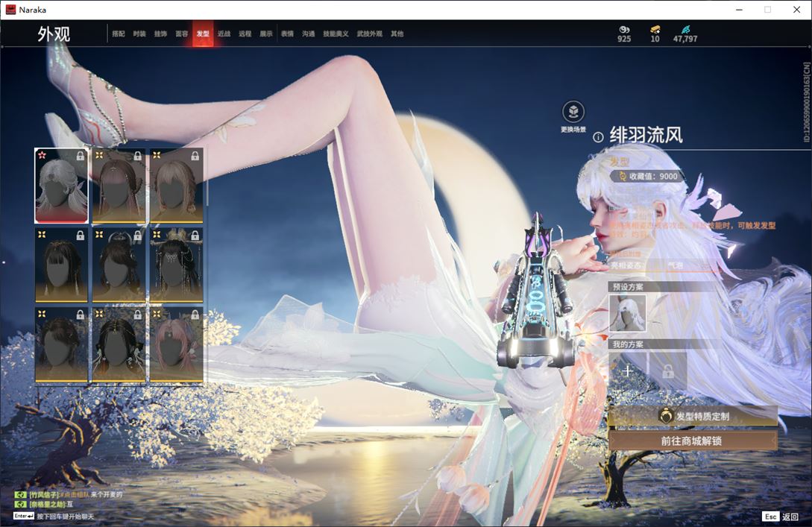Click 前往商城解锁 to unlock in store
The width and height of the screenshot is (812, 527).
tap(693, 441)
